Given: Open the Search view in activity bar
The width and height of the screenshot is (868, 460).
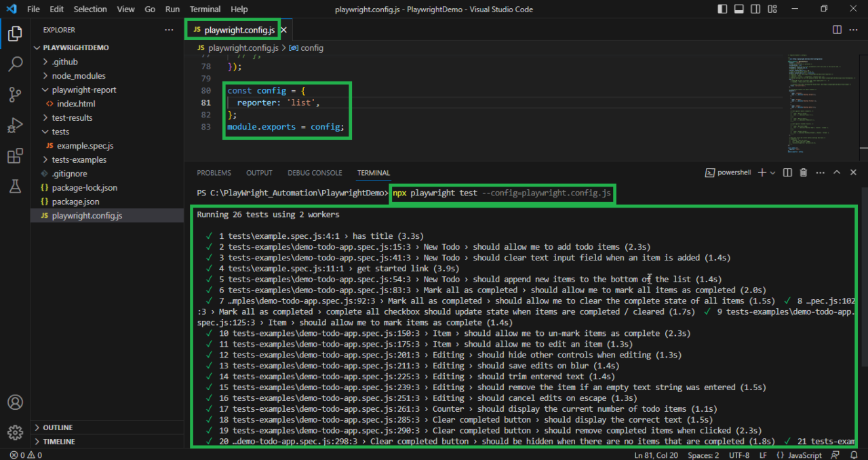Looking at the screenshot, I should 15,64.
